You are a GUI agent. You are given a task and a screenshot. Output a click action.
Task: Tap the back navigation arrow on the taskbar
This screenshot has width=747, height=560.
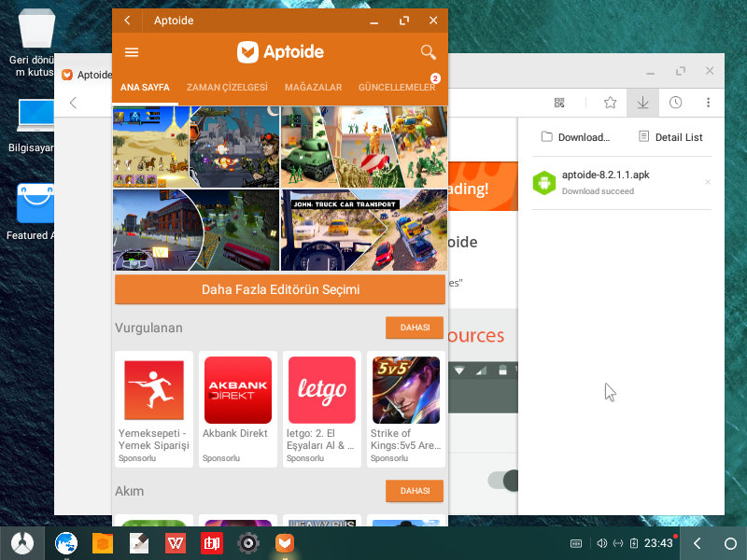pos(698,543)
